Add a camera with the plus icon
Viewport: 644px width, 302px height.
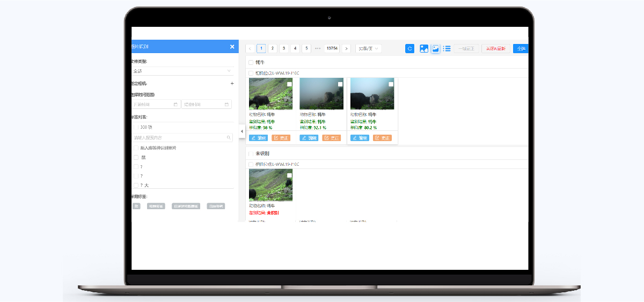(x=232, y=83)
